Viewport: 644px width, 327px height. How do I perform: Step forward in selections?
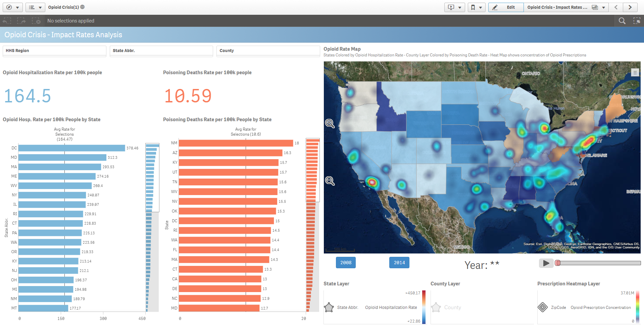[21, 21]
